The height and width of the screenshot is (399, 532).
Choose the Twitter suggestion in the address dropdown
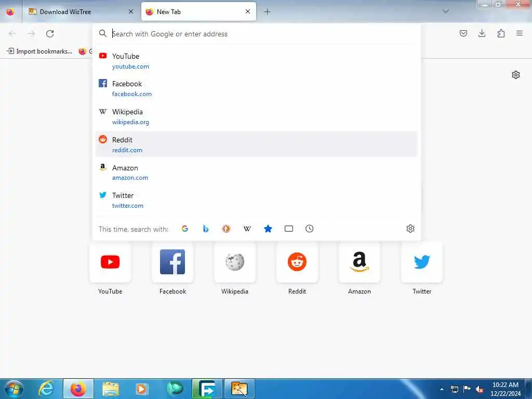(256, 200)
